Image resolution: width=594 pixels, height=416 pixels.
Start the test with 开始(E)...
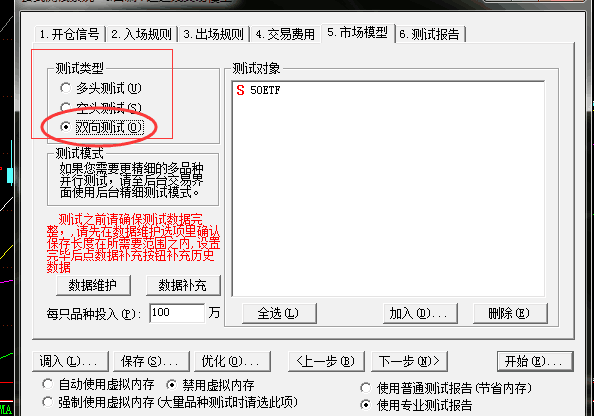535,361
